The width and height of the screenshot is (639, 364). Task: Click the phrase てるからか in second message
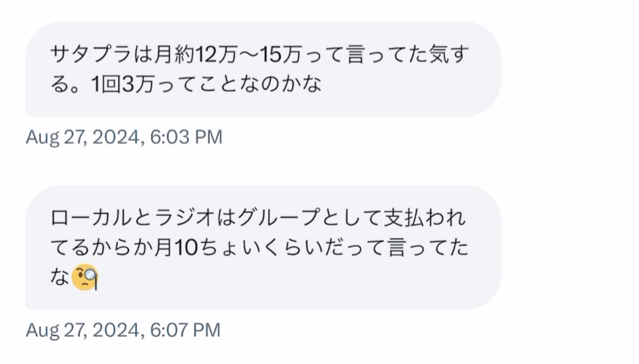98,248
